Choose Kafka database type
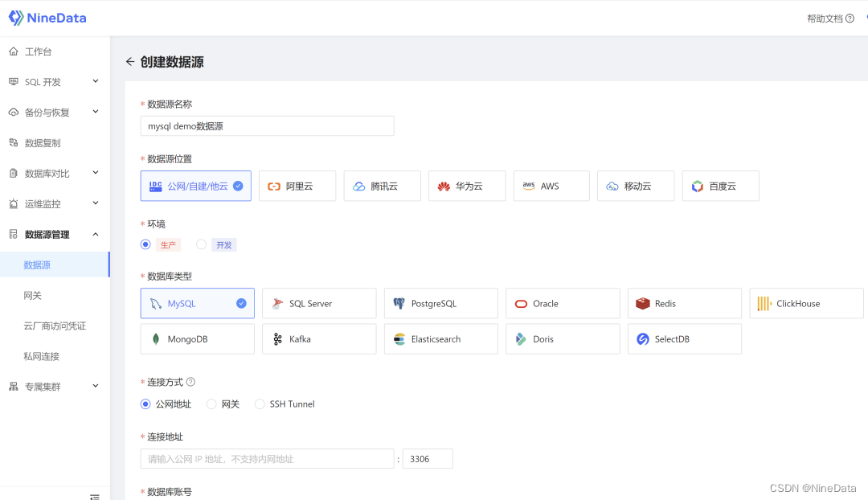Screen dimensions: 868x500 click(x=319, y=339)
